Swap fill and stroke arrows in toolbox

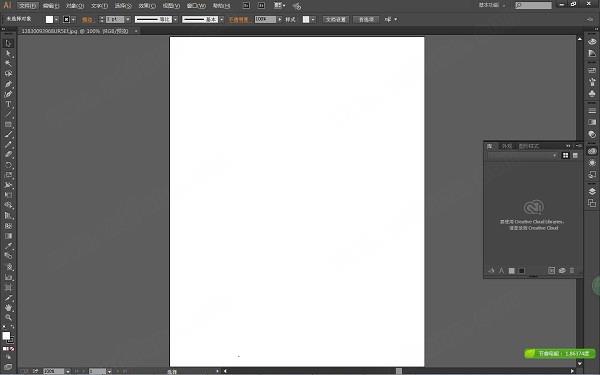click(12, 327)
